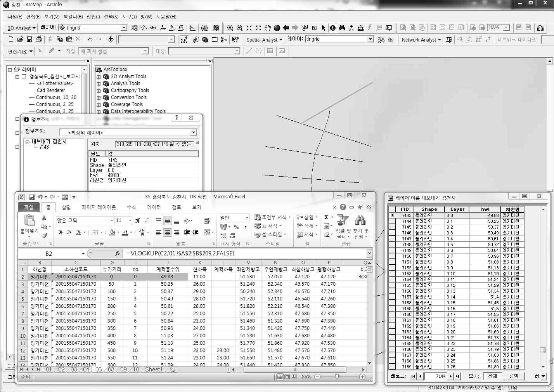
Task: Click the Go To XY tool
Action: [x=351, y=28]
